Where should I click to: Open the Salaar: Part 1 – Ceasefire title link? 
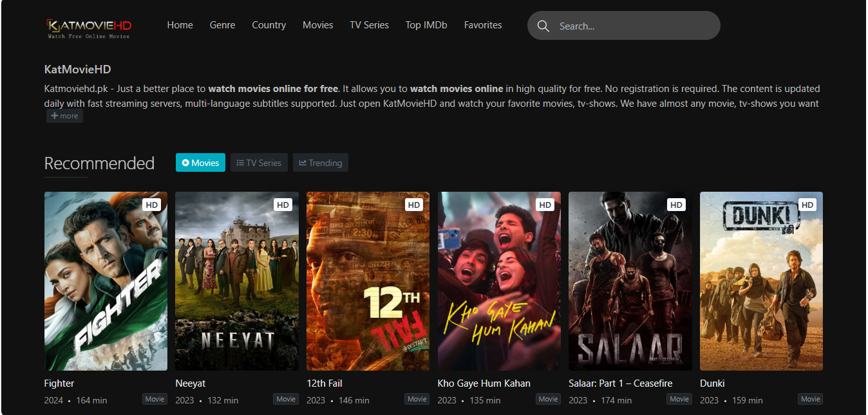(x=620, y=383)
